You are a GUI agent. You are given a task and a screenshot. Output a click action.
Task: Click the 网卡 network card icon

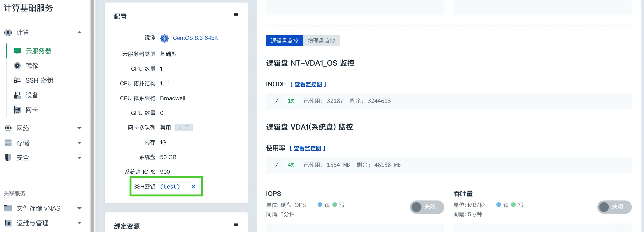pos(17,110)
